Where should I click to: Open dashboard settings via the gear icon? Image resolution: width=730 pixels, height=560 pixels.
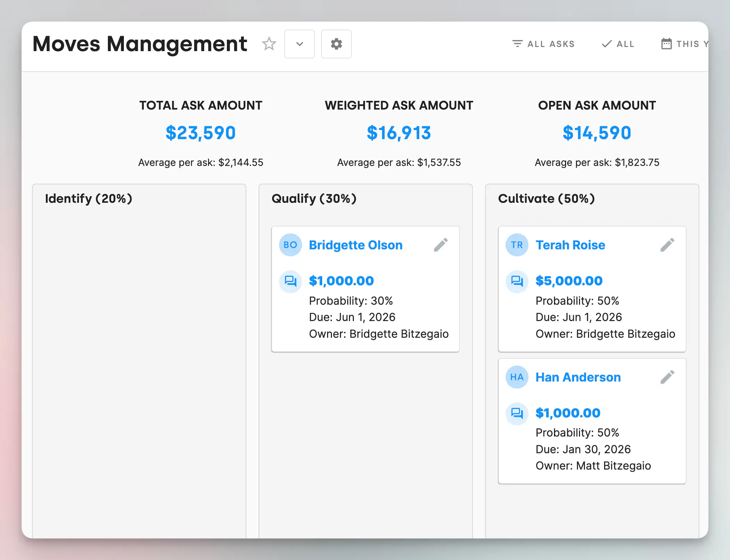point(336,44)
